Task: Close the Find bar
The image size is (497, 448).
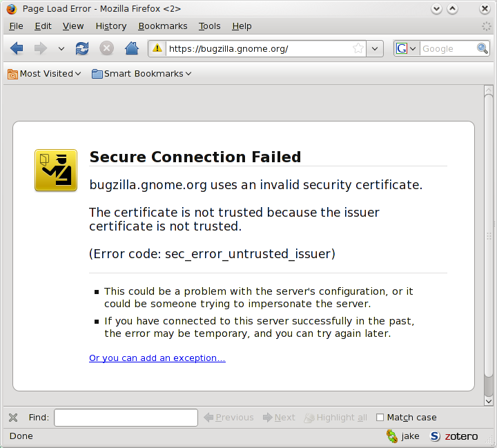Action: pos(13,418)
